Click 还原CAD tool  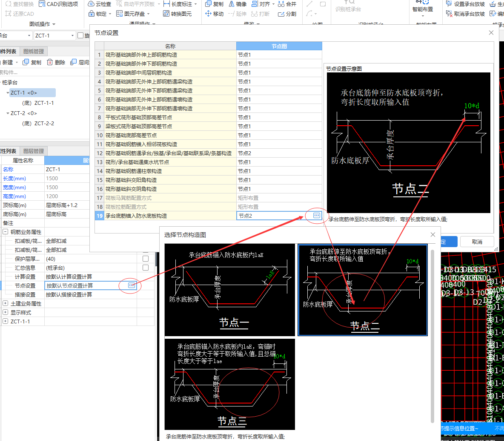pos(19,14)
